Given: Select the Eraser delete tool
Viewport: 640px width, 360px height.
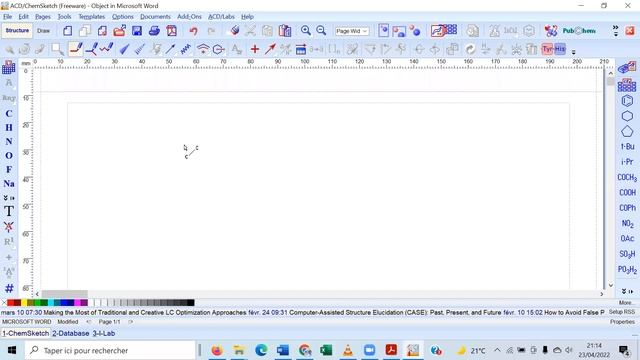Looking at the screenshot, I should [235, 31].
